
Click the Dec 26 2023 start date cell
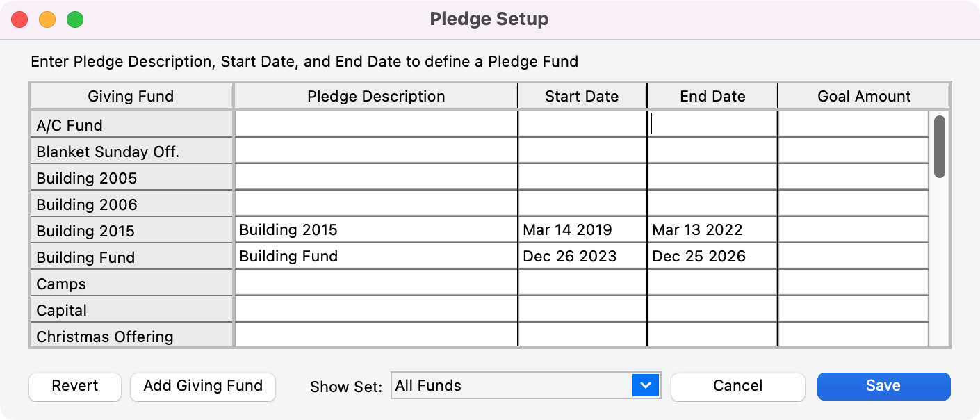(x=582, y=256)
